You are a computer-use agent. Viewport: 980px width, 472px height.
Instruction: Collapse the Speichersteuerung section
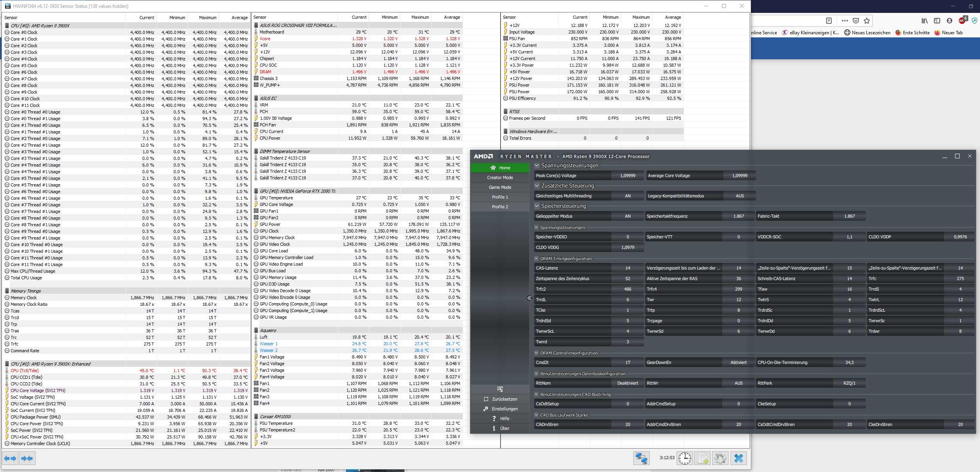[x=537, y=206]
